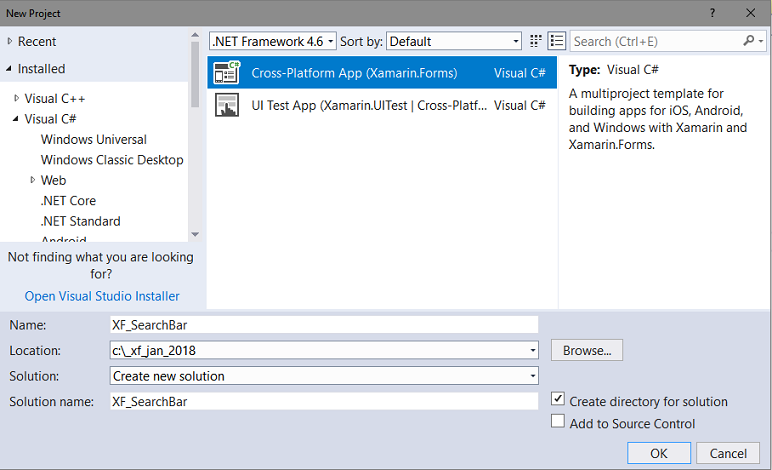Open the Sort by Default dropdown
The height and width of the screenshot is (470, 772).
[x=454, y=41]
